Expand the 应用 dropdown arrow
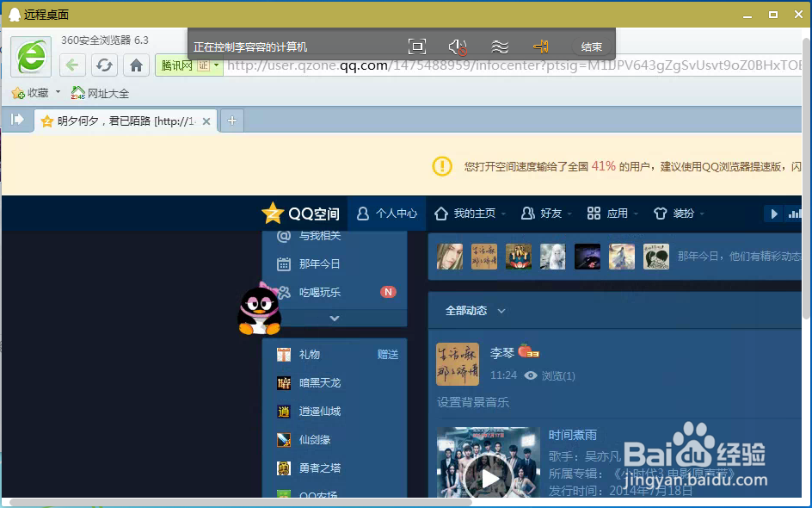Image resolution: width=812 pixels, height=508 pixels. tap(636, 214)
